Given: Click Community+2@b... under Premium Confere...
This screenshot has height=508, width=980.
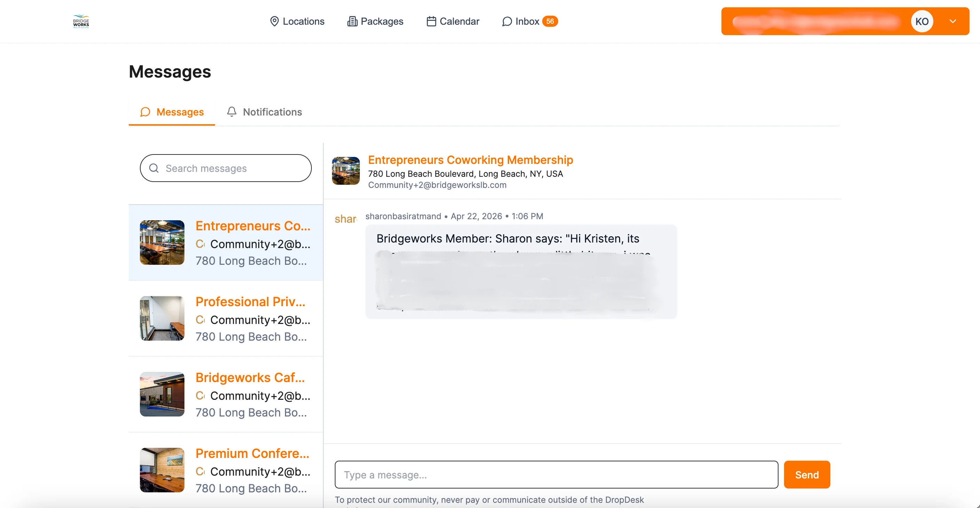Looking at the screenshot, I should click(260, 471).
